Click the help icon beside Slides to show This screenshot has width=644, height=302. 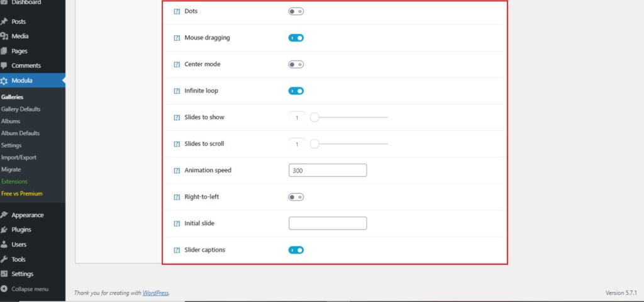(x=177, y=118)
